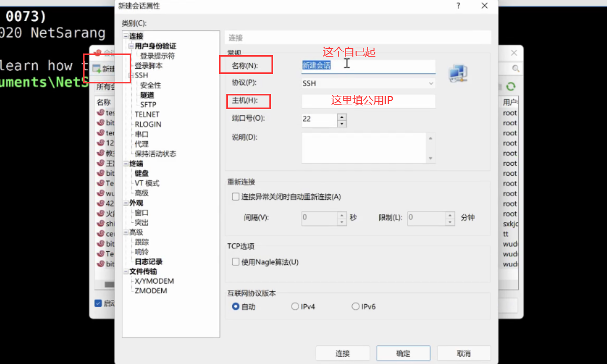This screenshot has height=364, width=607.
Task: Collapse the 用户身份验证 tree node
Action: [131, 46]
